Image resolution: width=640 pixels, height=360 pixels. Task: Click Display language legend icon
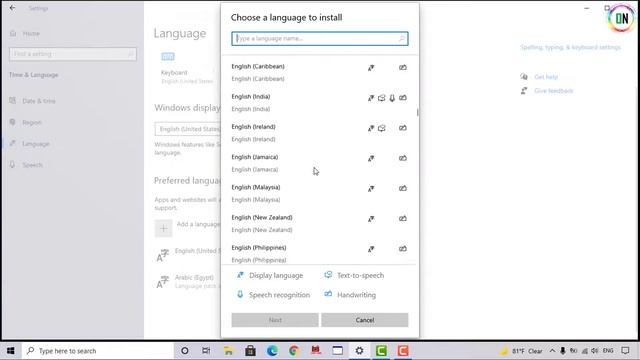[240, 275]
